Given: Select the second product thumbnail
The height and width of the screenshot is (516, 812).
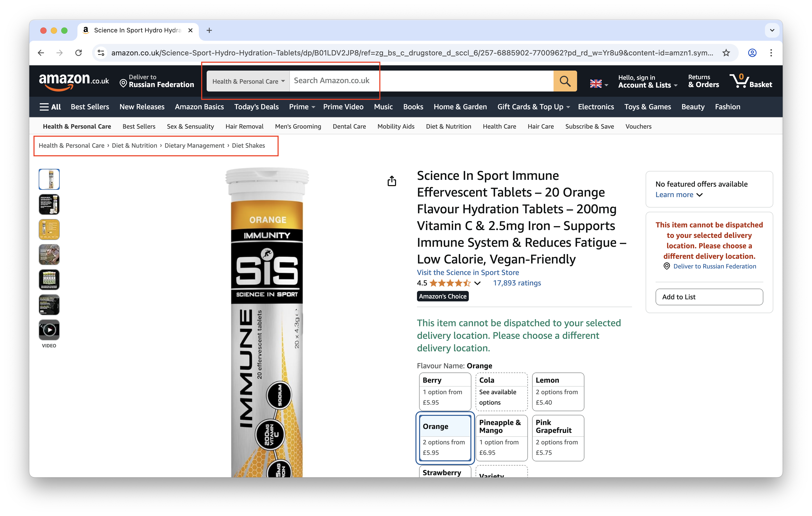Looking at the screenshot, I should coord(49,204).
